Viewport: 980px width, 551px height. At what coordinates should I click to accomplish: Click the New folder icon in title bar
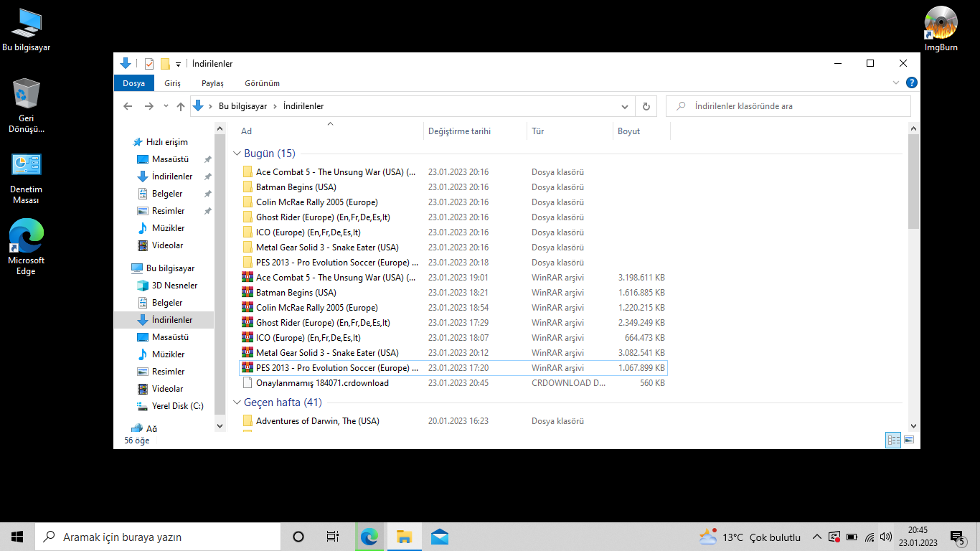(165, 64)
